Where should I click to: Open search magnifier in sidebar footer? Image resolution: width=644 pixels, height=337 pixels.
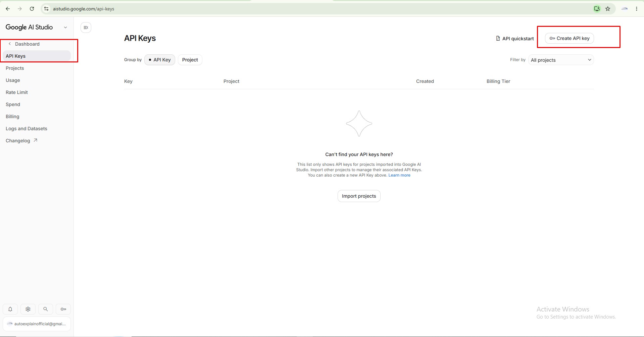46,309
